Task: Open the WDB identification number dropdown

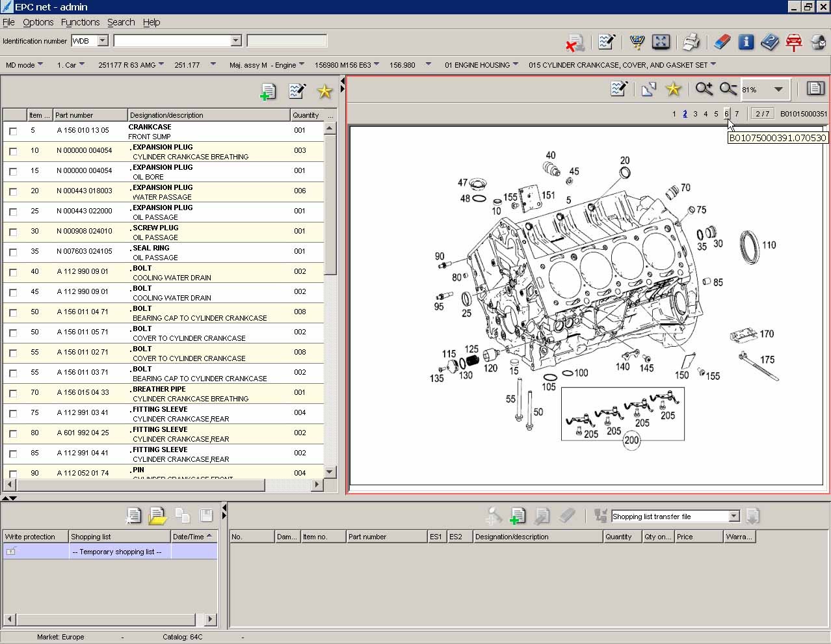Action: (x=103, y=41)
